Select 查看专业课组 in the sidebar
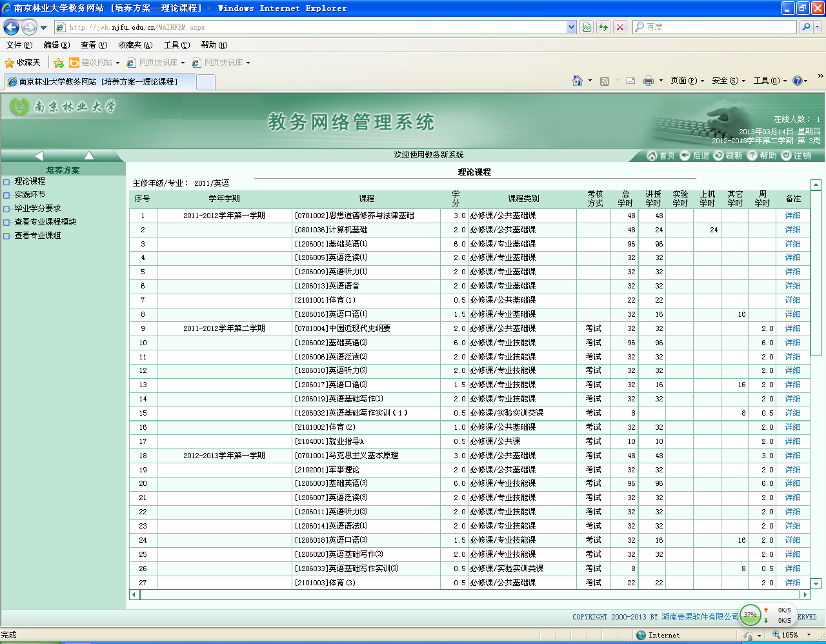 37,236
